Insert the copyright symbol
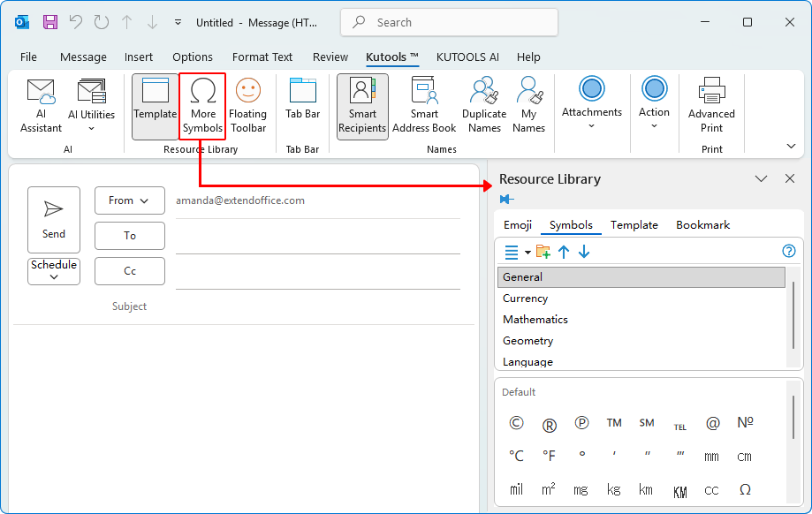 point(515,422)
